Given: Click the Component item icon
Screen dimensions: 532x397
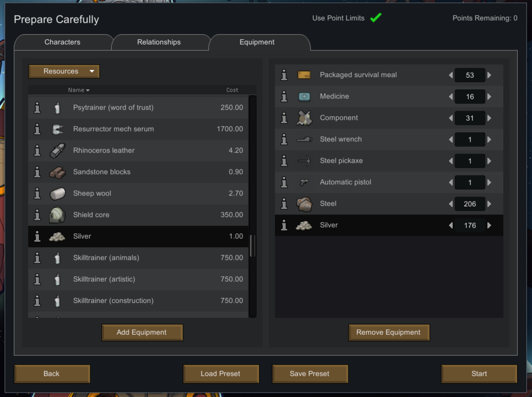Looking at the screenshot, I should (x=304, y=118).
